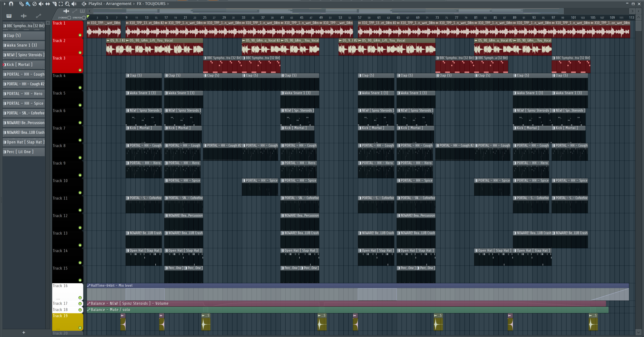Select the Clap (5) pattern in picker
The width and height of the screenshot is (644, 337).
click(x=24, y=36)
